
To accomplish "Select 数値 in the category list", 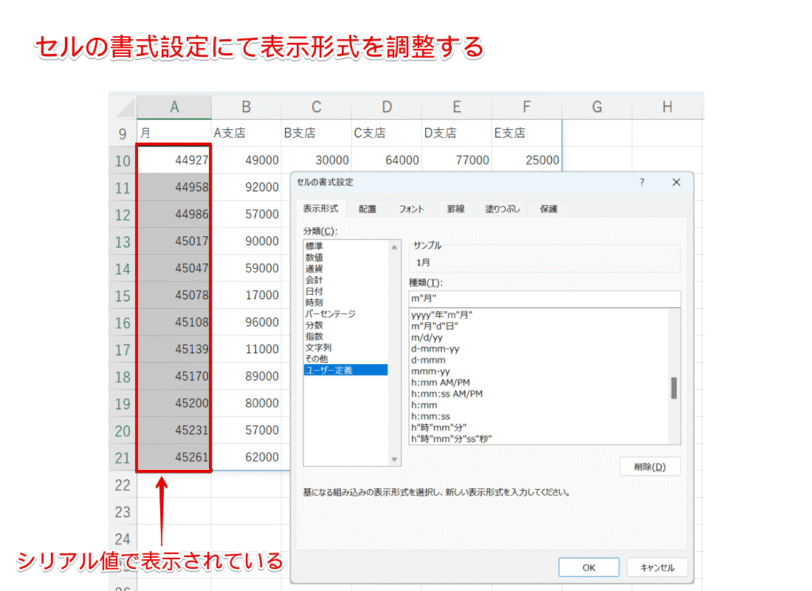I will pyautogui.click(x=345, y=257).
